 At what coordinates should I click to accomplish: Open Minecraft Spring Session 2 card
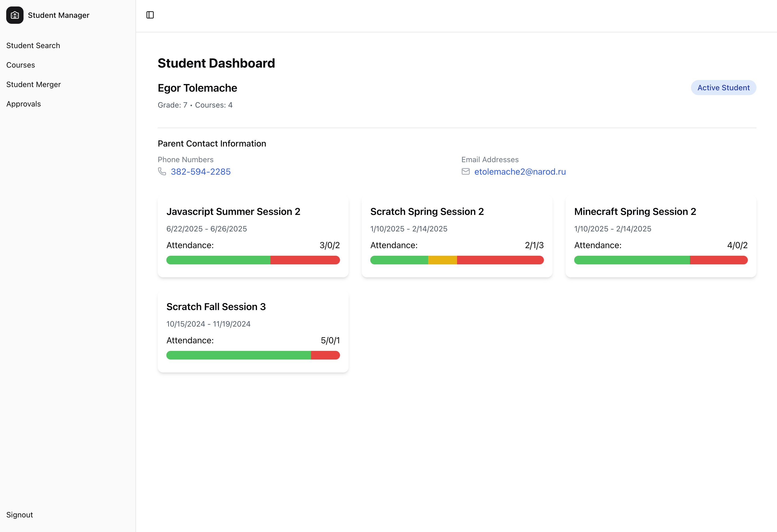tap(635, 212)
